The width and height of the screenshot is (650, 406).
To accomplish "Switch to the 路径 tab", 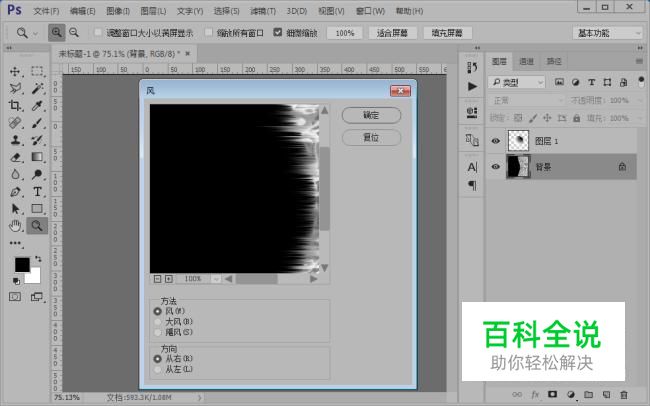I will [554, 61].
